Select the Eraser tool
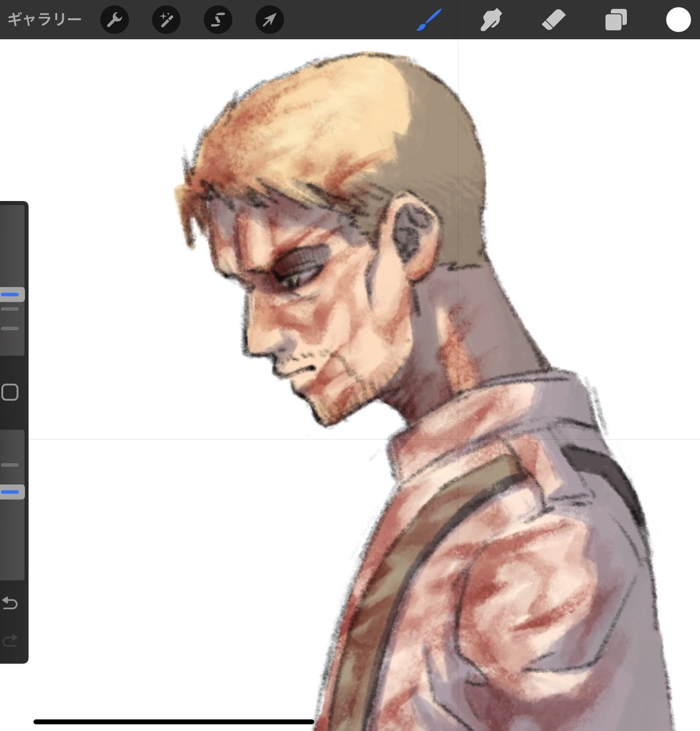The height and width of the screenshot is (731, 700). tap(554, 20)
